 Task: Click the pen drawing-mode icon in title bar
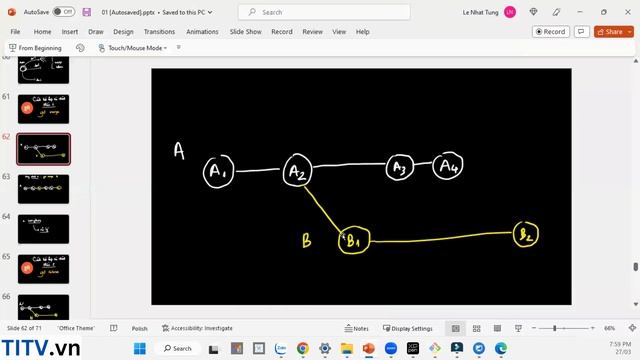tap(556, 12)
